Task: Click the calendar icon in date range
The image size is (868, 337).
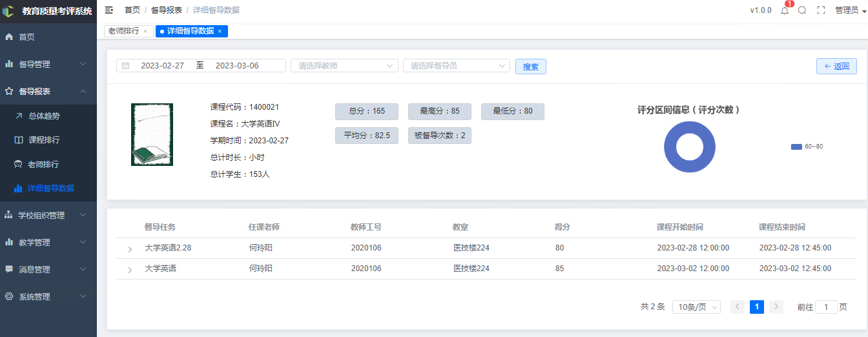Action: click(126, 66)
